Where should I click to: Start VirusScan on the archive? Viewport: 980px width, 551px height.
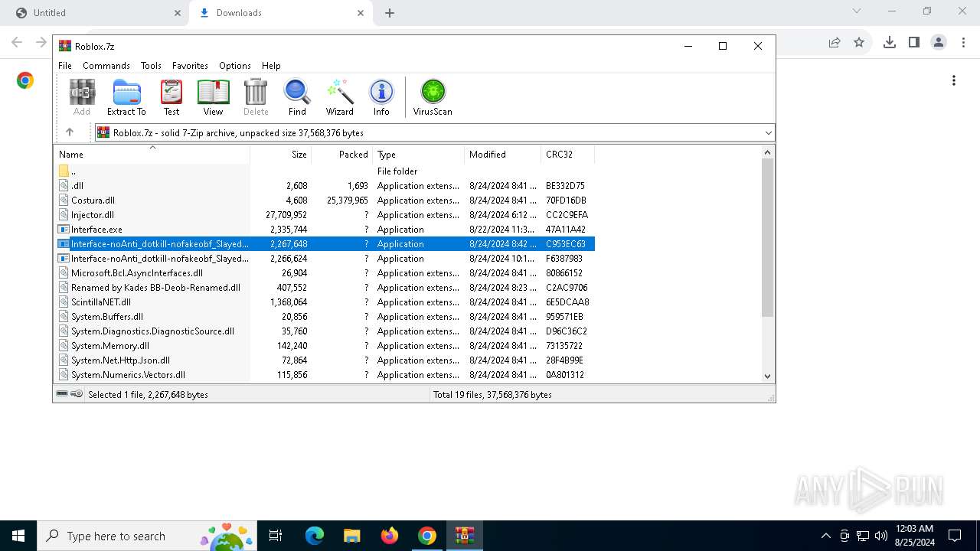coord(433,97)
